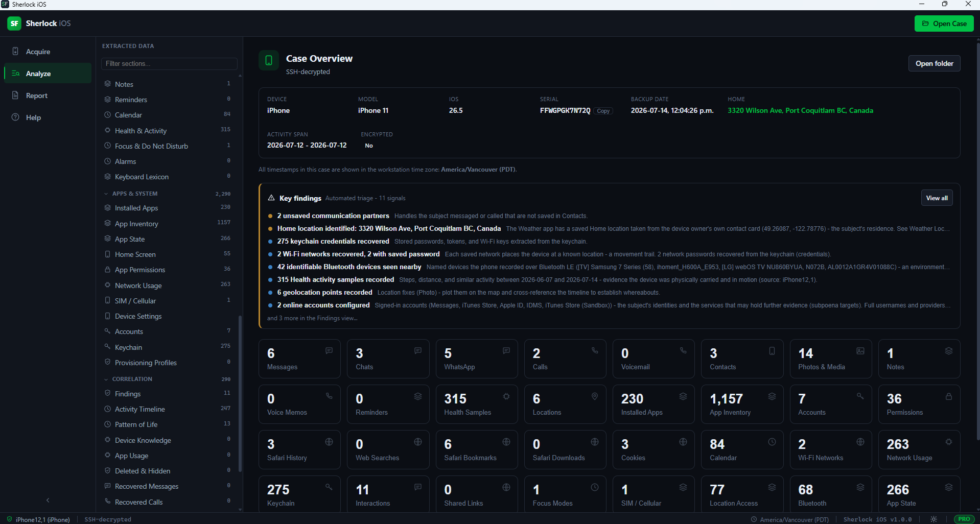Click the globe icon on Safari History card
980x524 pixels.
pos(329,441)
